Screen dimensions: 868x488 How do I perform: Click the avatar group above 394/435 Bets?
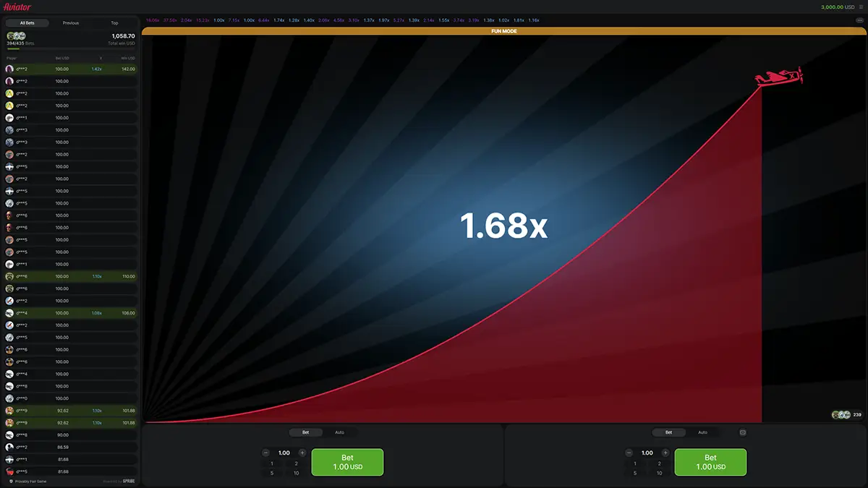pyautogui.click(x=16, y=35)
